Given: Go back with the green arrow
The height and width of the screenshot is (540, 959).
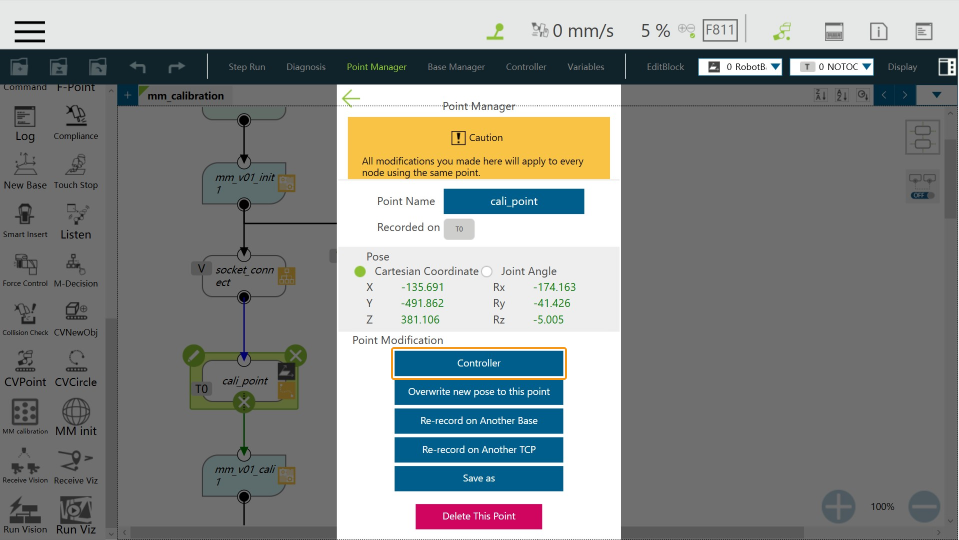Looking at the screenshot, I should [351, 98].
